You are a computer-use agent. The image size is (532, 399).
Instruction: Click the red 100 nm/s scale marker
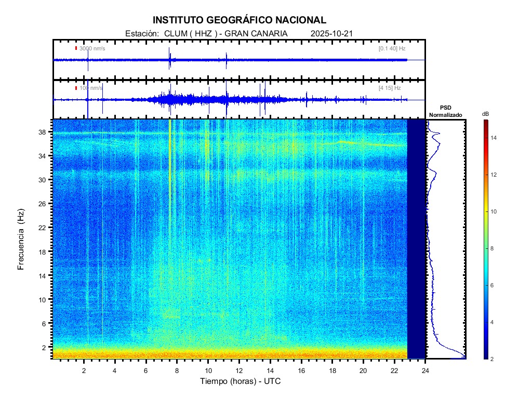76,88
